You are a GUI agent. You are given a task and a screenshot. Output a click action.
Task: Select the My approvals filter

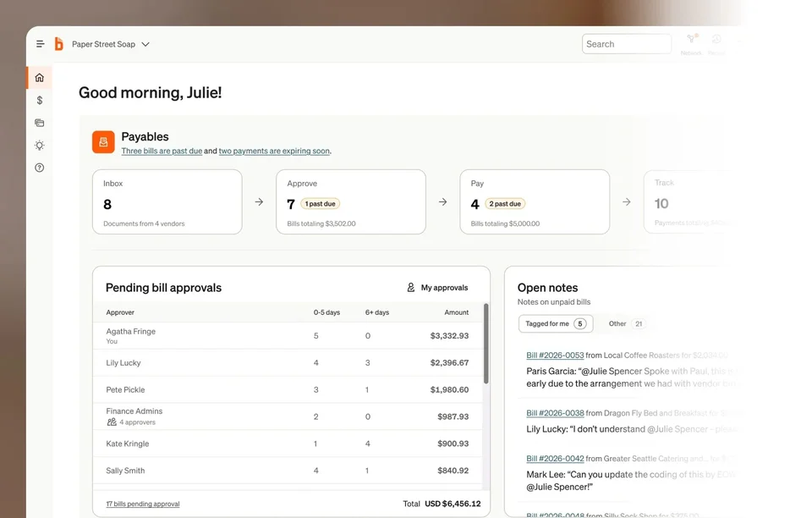click(437, 288)
